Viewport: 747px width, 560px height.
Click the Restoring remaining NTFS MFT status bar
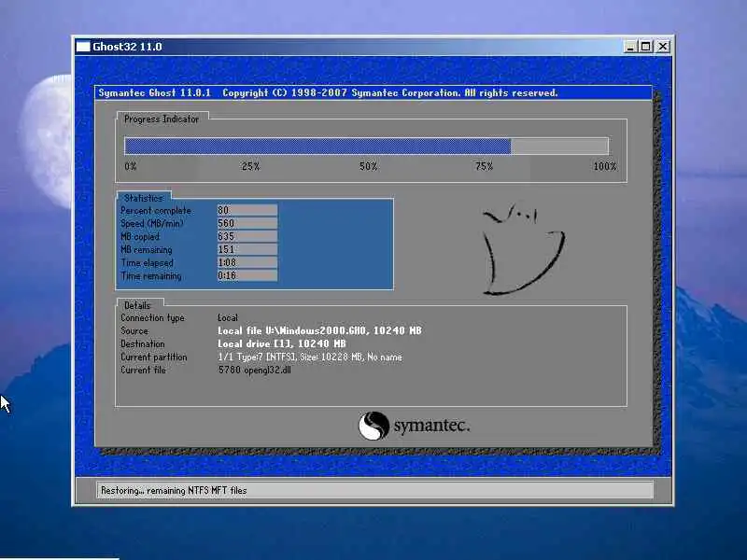tap(375, 490)
